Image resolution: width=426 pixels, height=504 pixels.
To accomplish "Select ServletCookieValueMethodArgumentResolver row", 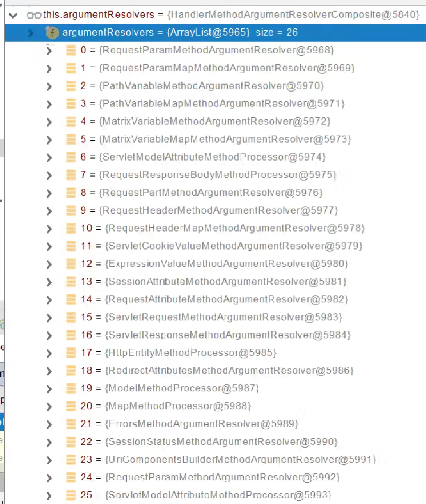I will (x=233, y=246).
